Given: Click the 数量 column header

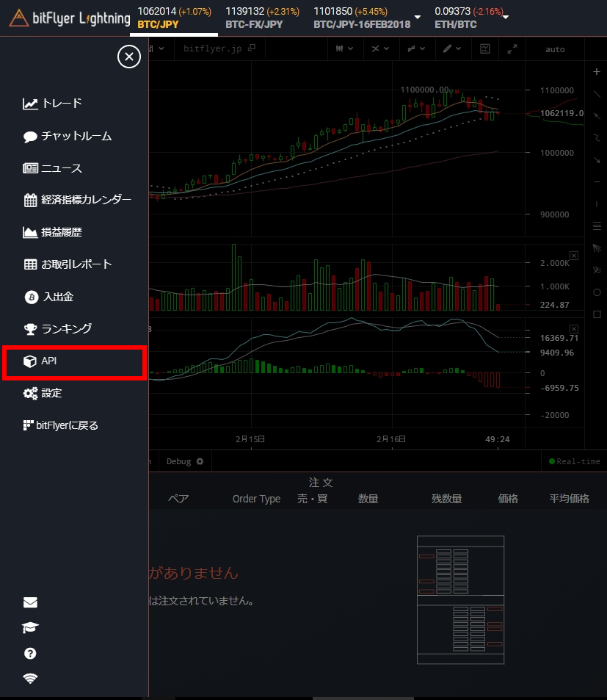Looking at the screenshot, I should coord(368,499).
